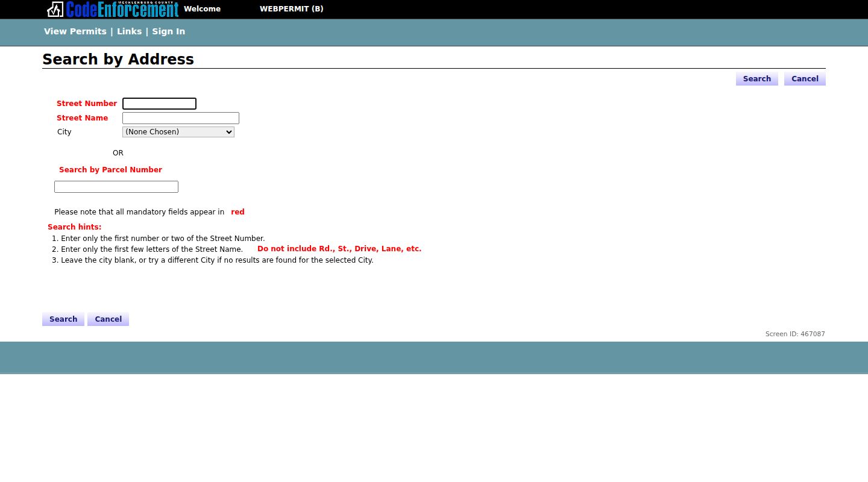
Task: Open the View Permits menu link
Action: [x=75, y=31]
